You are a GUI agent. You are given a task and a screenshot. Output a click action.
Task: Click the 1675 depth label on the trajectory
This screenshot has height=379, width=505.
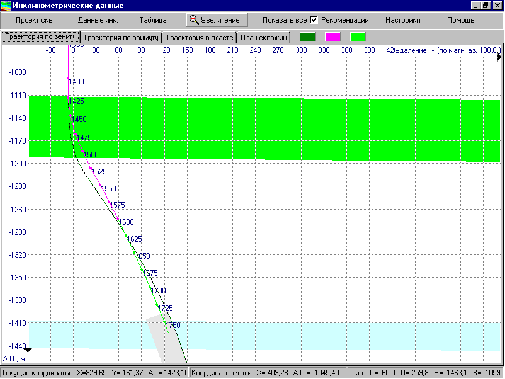[150, 273]
